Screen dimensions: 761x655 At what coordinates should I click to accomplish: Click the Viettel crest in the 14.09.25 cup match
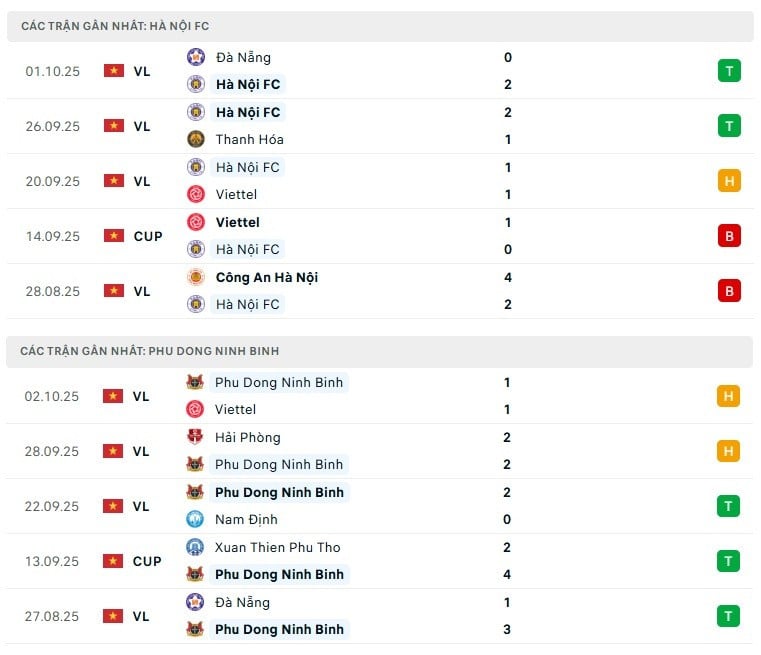coord(196,222)
